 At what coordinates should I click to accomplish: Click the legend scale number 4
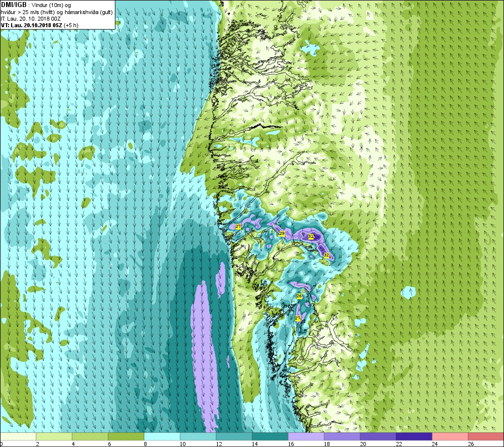click(x=74, y=444)
